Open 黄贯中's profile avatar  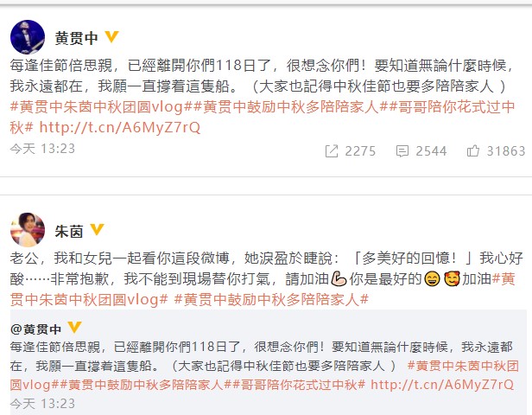(x=28, y=37)
